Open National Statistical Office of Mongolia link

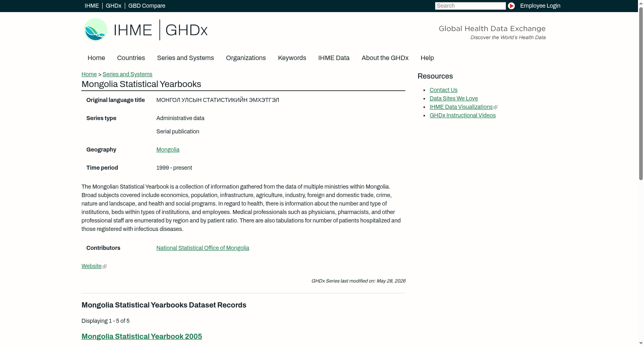(x=202, y=248)
